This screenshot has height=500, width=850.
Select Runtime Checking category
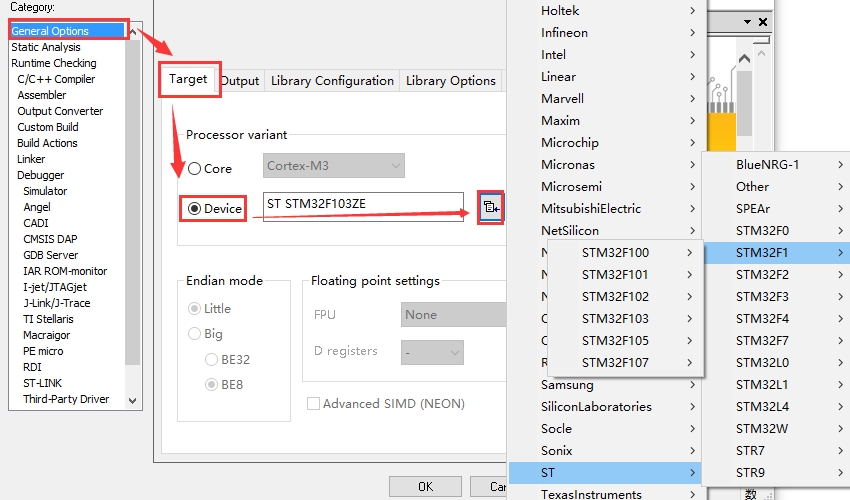54,63
